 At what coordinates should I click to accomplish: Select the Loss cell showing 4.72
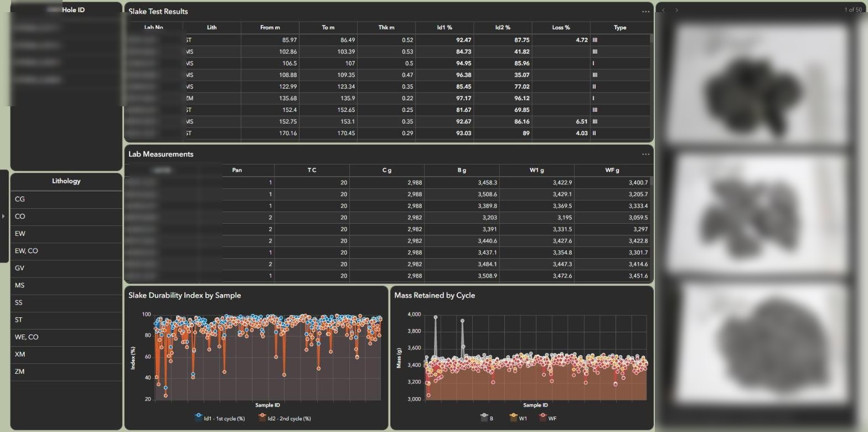pyautogui.click(x=561, y=40)
